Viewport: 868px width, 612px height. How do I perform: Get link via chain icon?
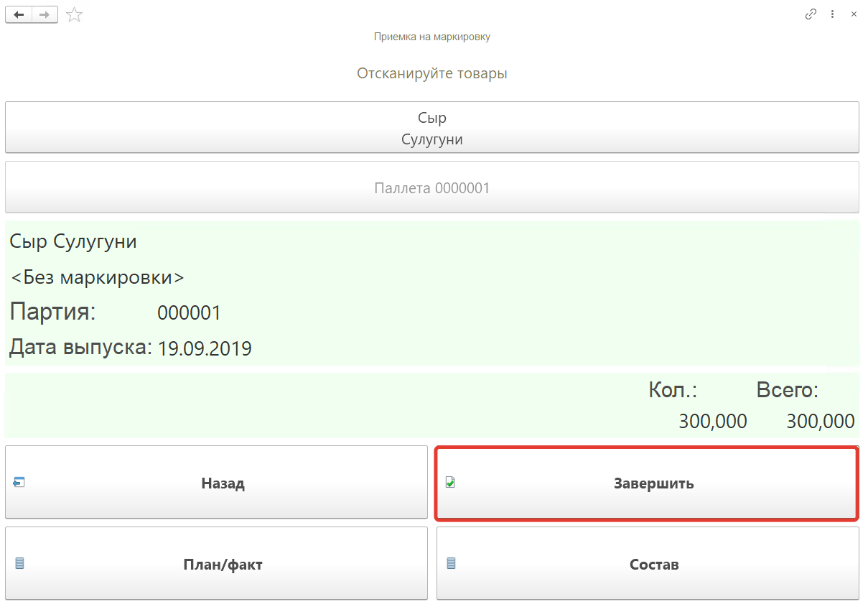811,14
